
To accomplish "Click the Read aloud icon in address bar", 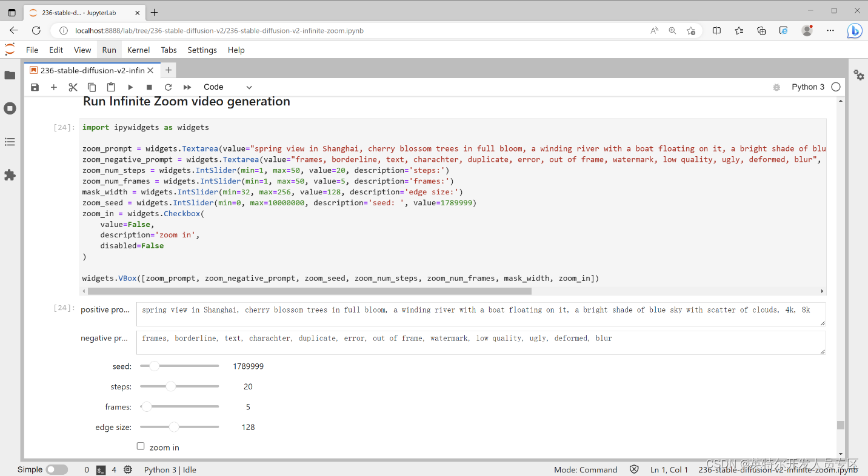I will [x=654, y=30].
